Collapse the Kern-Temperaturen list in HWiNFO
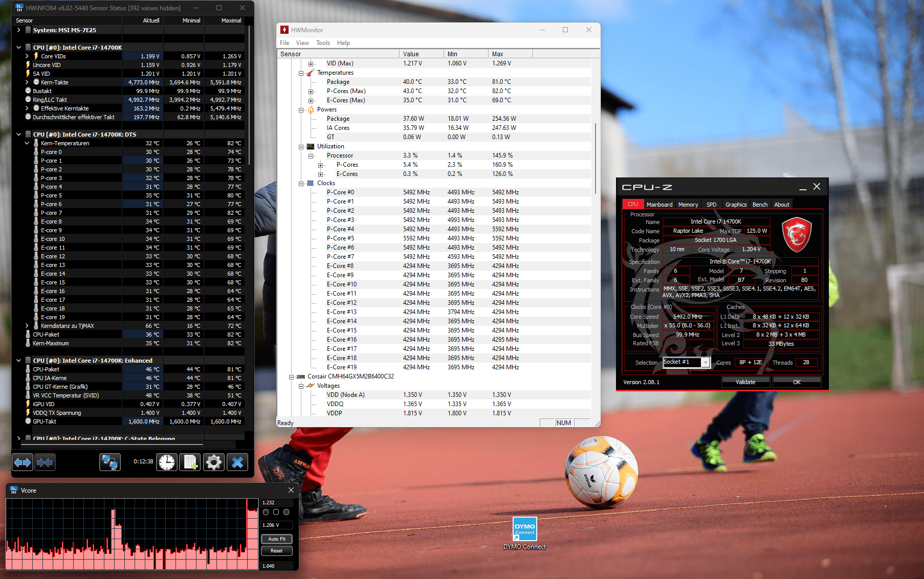The image size is (924, 579). coord(27,143)
